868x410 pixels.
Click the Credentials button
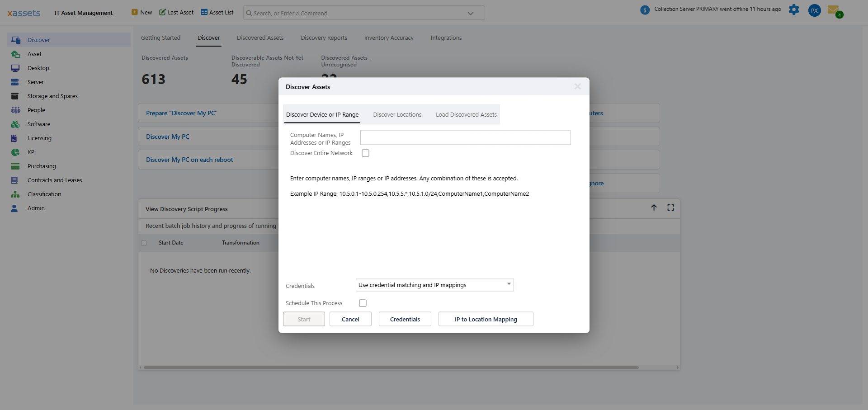coord(405,319)
